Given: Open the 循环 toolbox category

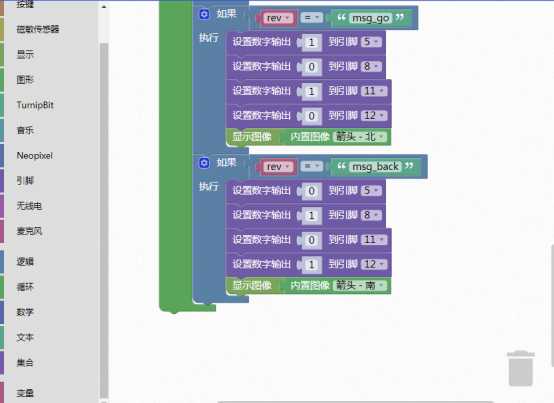Looking at the screenshot, I should coord(25,287).
